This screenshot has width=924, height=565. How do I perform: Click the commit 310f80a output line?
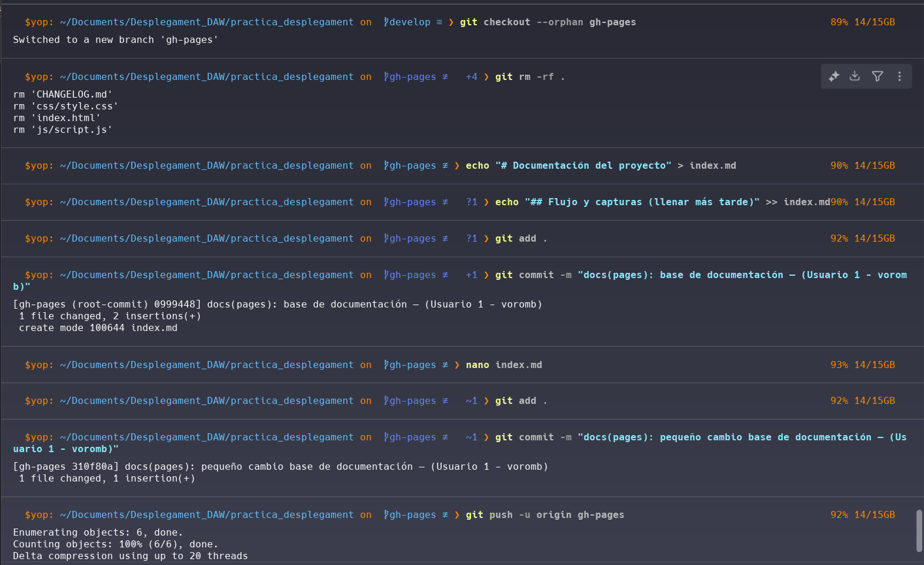click(280, 467)
